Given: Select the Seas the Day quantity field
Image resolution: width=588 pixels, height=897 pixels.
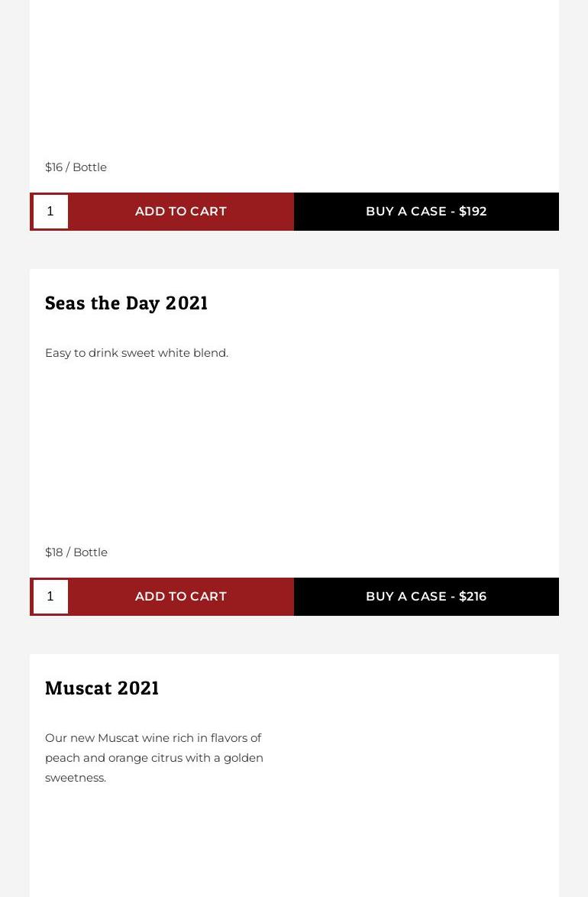Looking at the screenshot, I should (50, 597).
